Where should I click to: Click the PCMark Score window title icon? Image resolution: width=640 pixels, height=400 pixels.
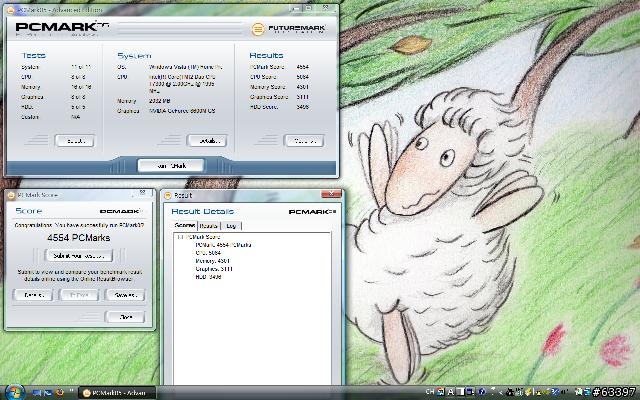11,195
